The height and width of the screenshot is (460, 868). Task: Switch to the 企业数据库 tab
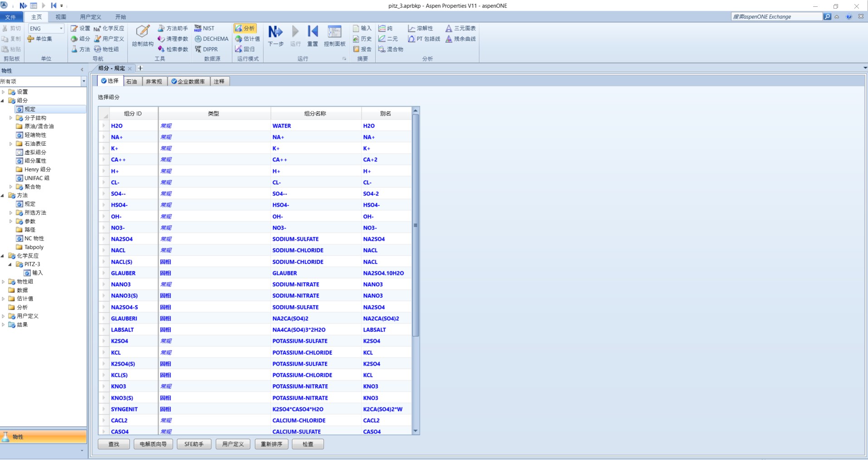(188, 81)
